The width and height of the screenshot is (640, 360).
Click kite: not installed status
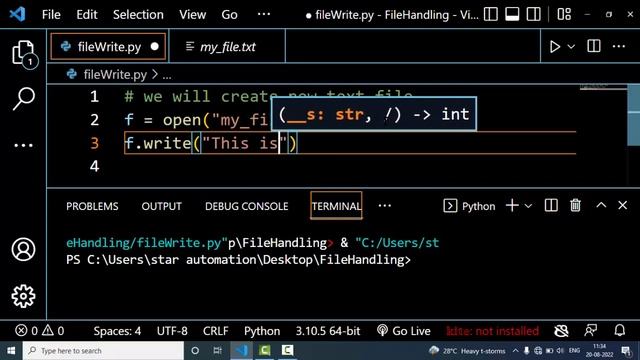(492, 331)
